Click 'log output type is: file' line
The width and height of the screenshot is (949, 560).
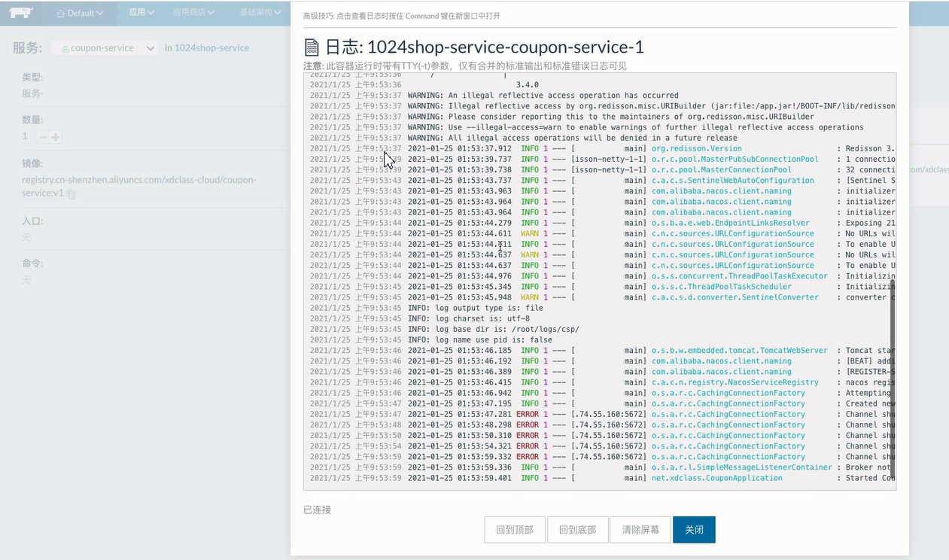click(475, 308)
